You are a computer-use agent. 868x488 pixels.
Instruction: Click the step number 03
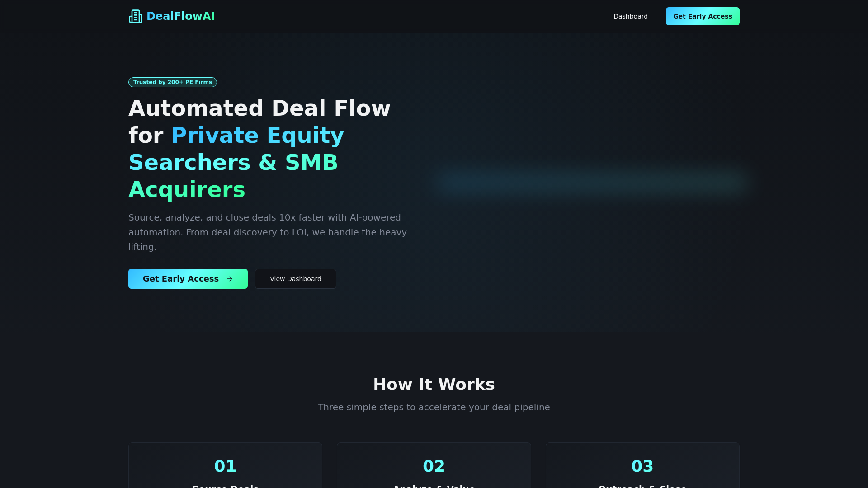642,466
